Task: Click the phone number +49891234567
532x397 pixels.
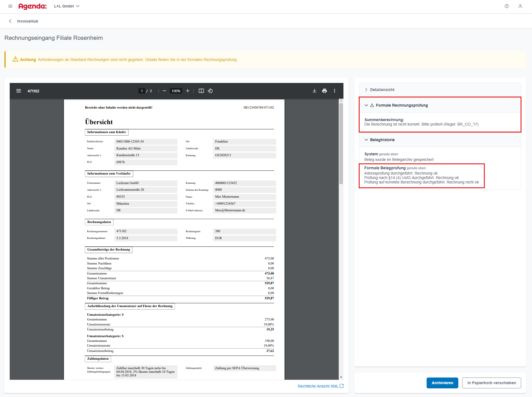Action: 244,204
